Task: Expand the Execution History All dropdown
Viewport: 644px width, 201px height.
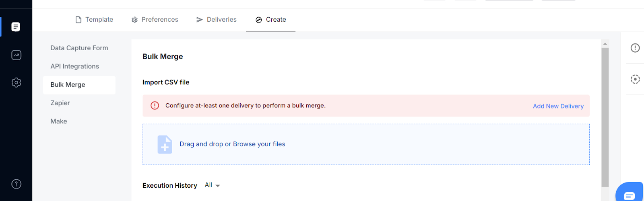Action: 212,185
